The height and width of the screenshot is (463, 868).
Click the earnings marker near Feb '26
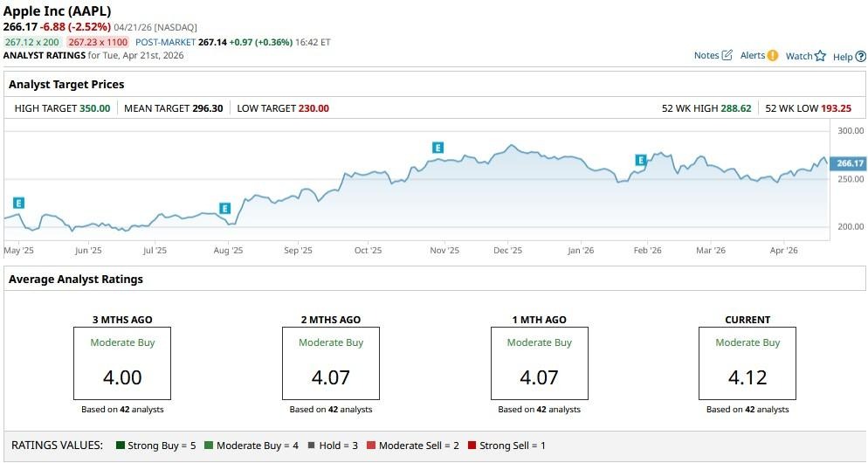coord(641,160)
